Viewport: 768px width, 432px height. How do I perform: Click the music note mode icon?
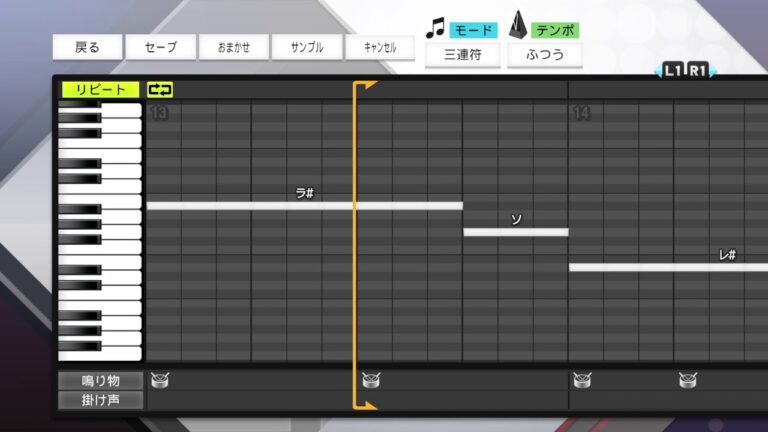point(434,27)
